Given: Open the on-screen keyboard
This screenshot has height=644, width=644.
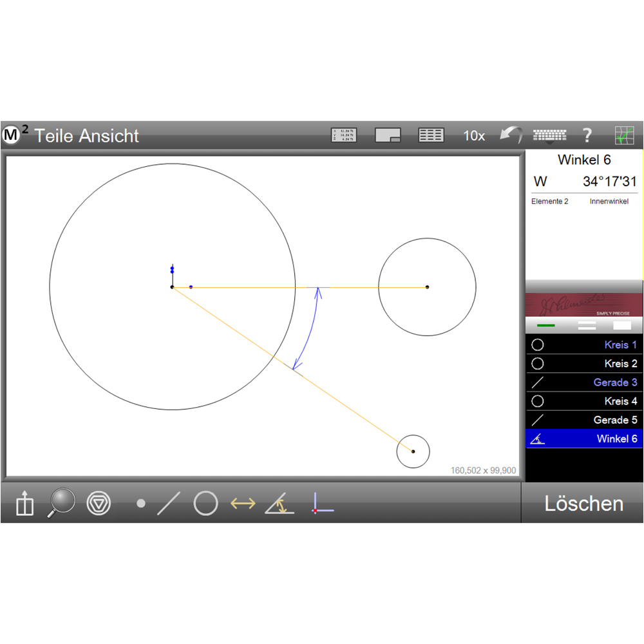Looking at the screenshot, I should click(549, 135).
